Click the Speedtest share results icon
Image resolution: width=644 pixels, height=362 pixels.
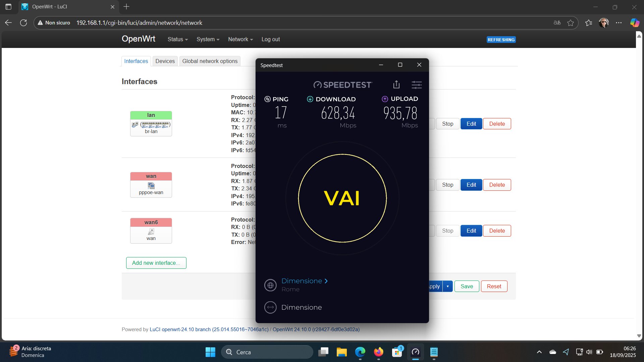pos(396,84)
